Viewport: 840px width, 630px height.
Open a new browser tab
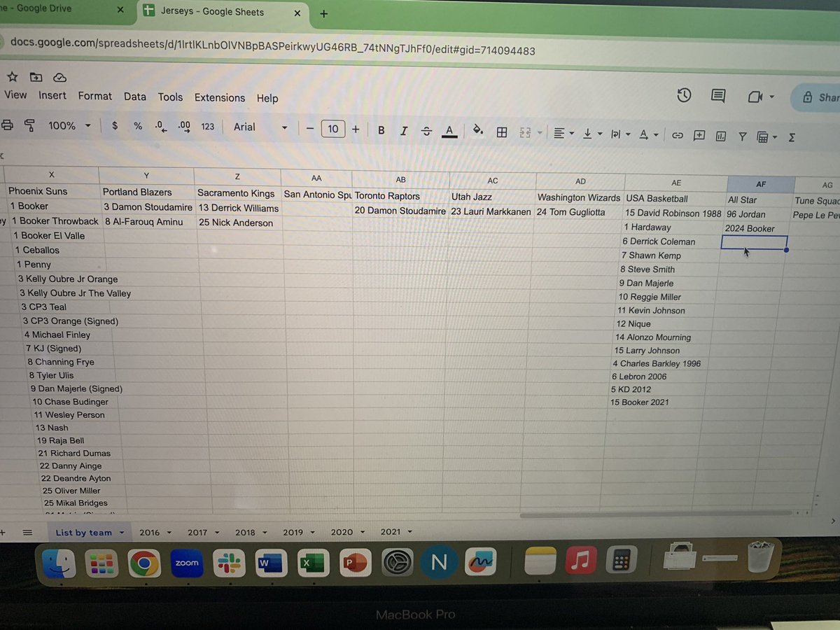click(x=323, y=14)
